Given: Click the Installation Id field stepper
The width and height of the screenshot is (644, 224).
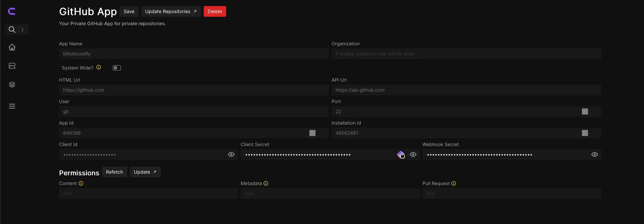Looking at the screenshot, I should pos(585,133).
